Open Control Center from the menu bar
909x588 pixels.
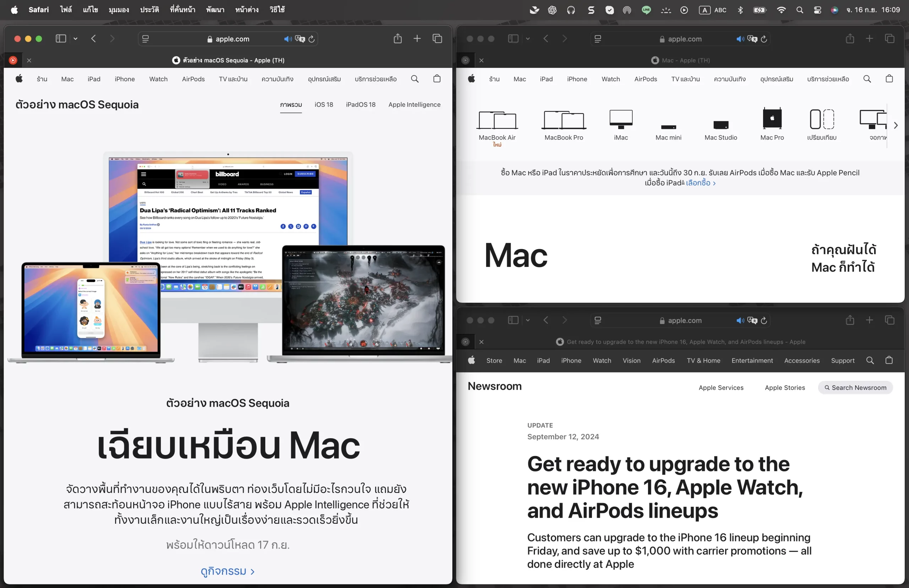817,10
